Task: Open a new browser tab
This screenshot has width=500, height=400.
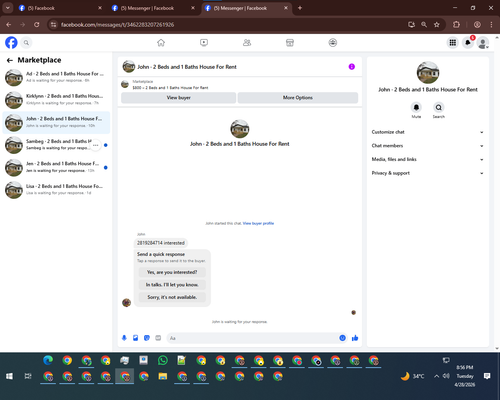Action: [x=300, y=8]
